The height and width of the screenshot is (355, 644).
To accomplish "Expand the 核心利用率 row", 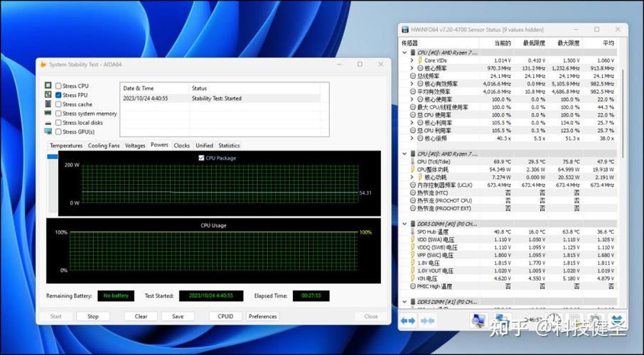I will 412,123.
